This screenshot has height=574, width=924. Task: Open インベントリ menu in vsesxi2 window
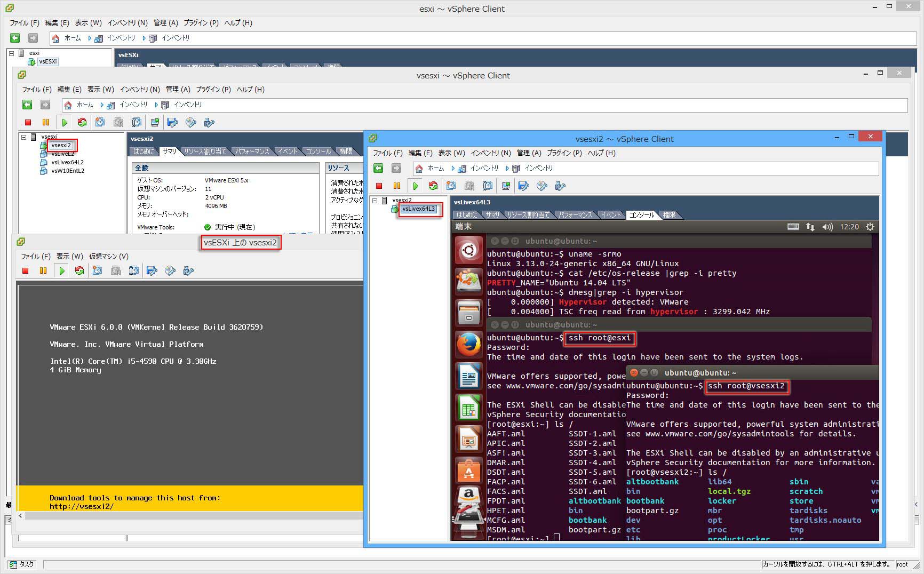(490, 153)
